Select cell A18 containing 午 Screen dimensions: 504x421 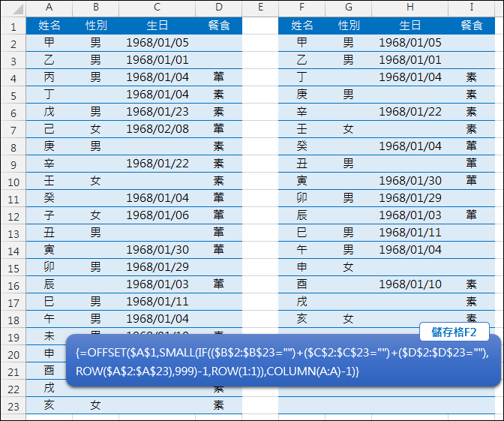click(49, 319)
